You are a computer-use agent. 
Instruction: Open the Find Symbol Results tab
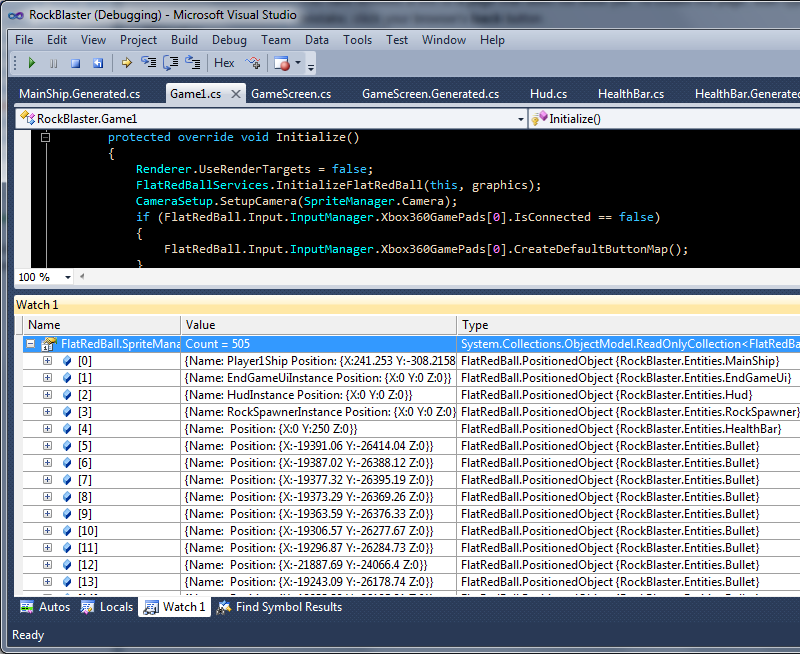(x=280, y=607)
